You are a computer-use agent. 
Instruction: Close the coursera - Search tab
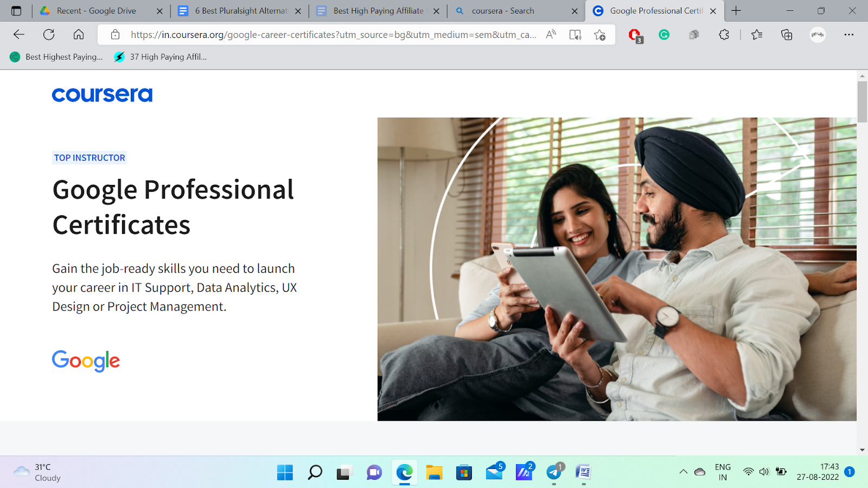pyautogui.click(x=575, y=11)
